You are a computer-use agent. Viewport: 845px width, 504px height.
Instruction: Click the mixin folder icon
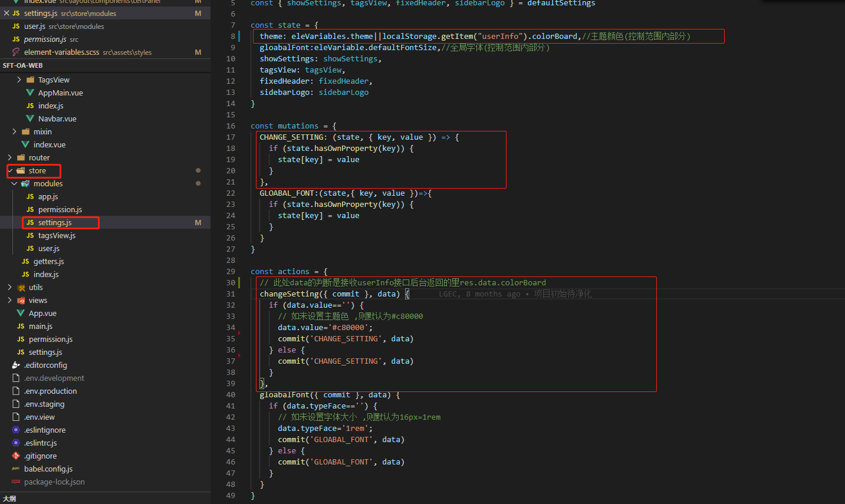click(x=25, y=131)
